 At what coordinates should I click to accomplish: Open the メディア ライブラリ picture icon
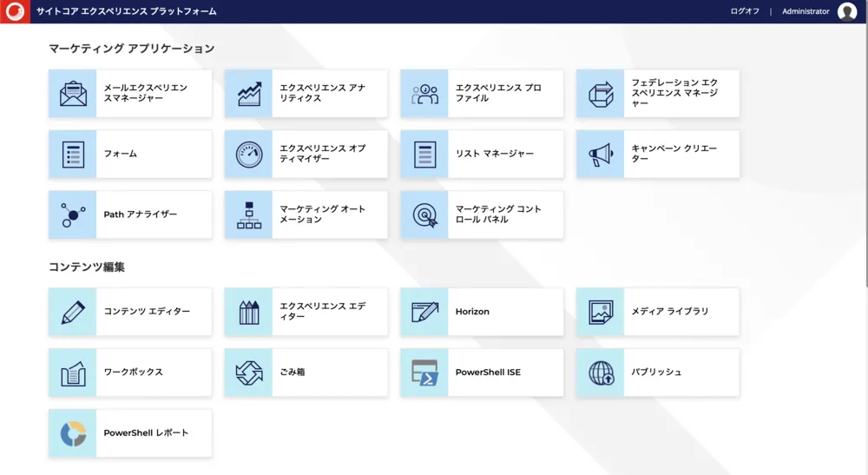coord(601,312)
